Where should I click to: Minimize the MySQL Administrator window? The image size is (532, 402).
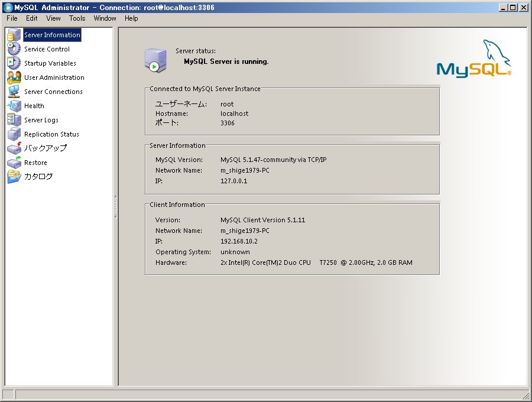click(503, 8)
